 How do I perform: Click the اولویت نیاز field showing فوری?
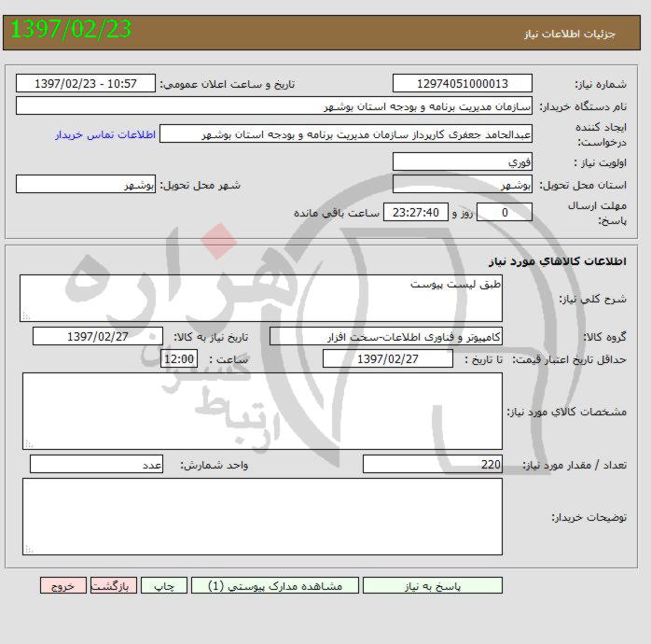click(462, 161)
